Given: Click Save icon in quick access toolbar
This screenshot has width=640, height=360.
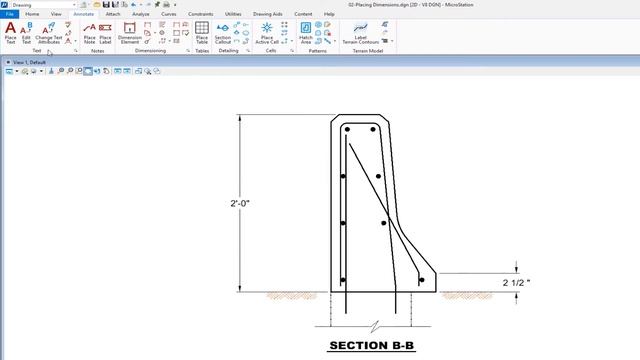Looking at the screenshot, I should tap(106, 5).
